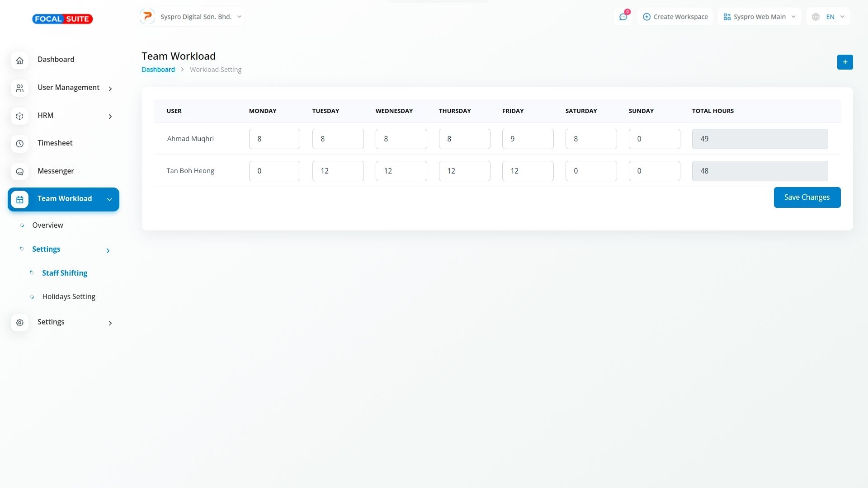Click the Messenger chat bubble icon
Image resolution: width=868 pixels, height=488 pixels.
pyautogui.click(x=19, y=172)
